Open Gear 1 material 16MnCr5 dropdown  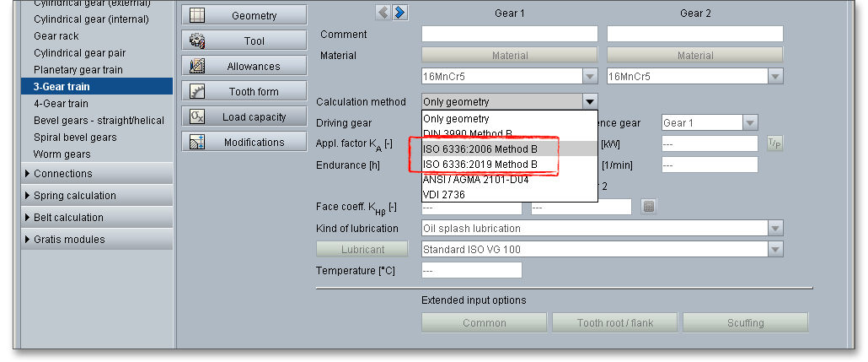(x=589, y=77)
